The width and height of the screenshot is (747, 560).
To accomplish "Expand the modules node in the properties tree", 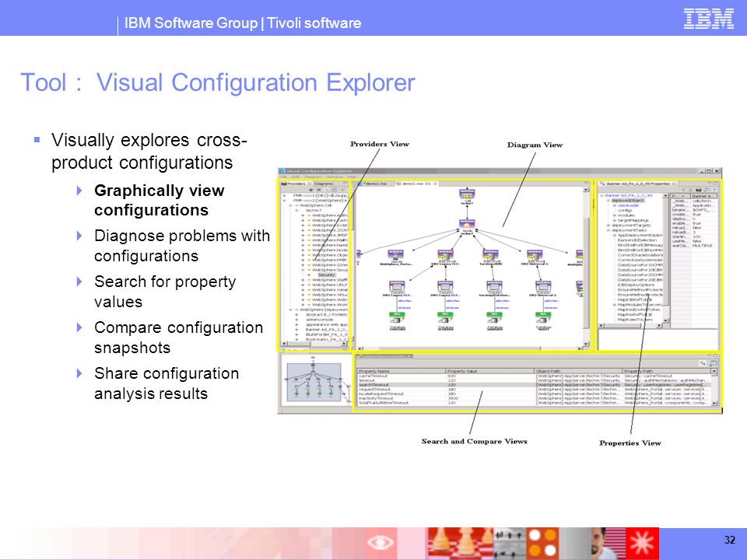I will tap(615, 215).
